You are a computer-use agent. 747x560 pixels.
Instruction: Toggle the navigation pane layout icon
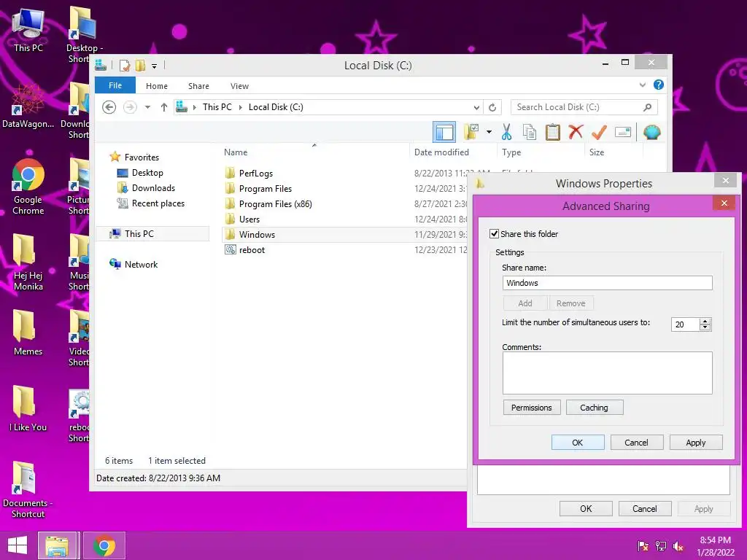pos(444,132)
